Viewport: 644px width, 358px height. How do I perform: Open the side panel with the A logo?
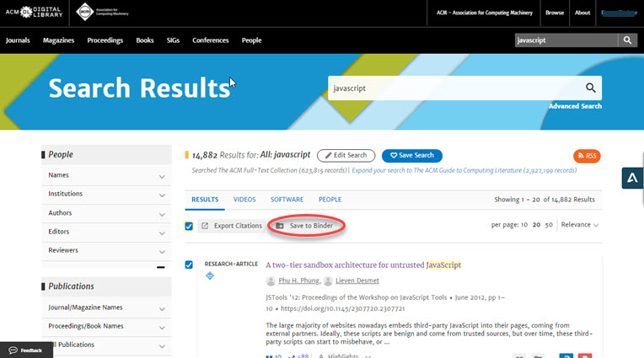(632, 179)
